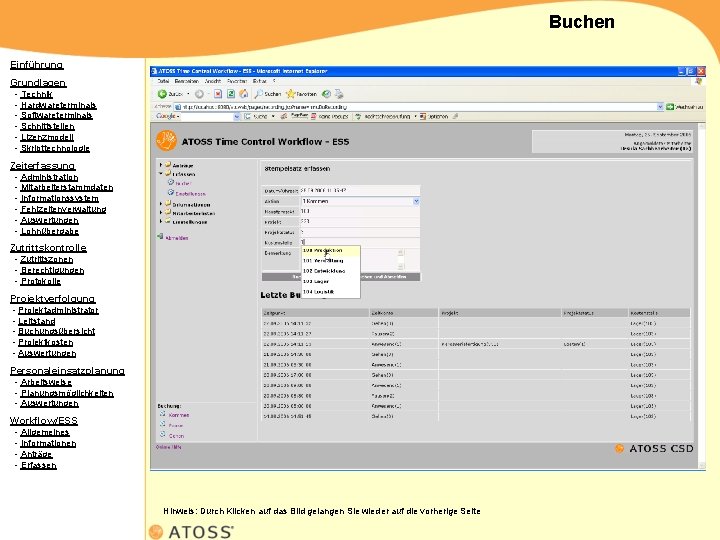Click the Suchen magnifier toolbar button
The width and height of the screenshot is (720, 540).
tap(267, 94)
